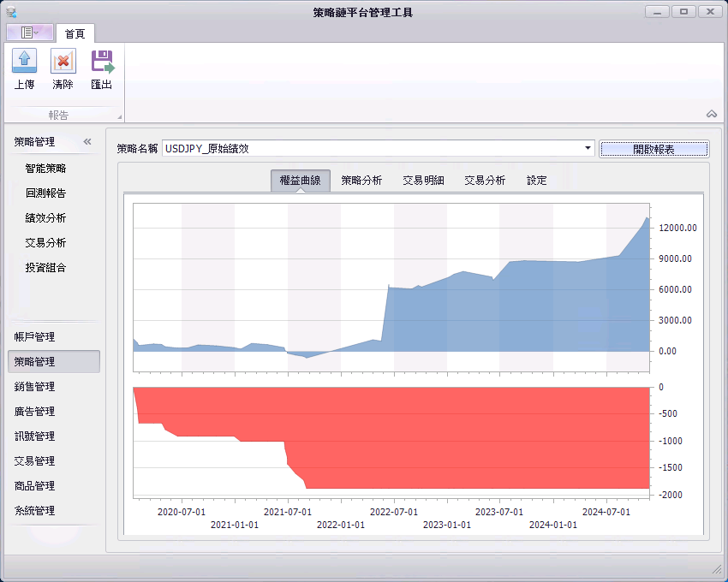Switch to 銷售管理 navigation group

[54, 387]
